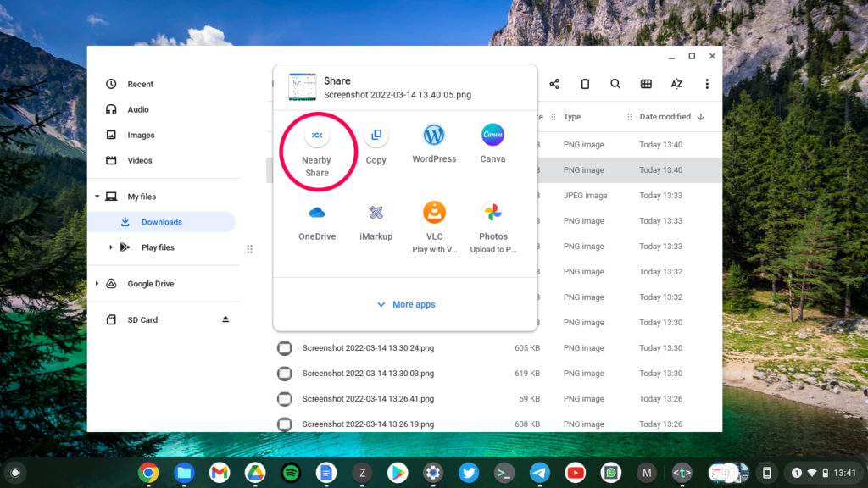Open Images in the sidebar

(141, 135)
